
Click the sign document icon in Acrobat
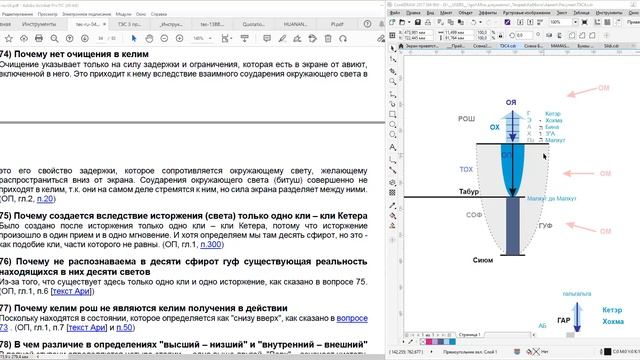tap(297, 38)
